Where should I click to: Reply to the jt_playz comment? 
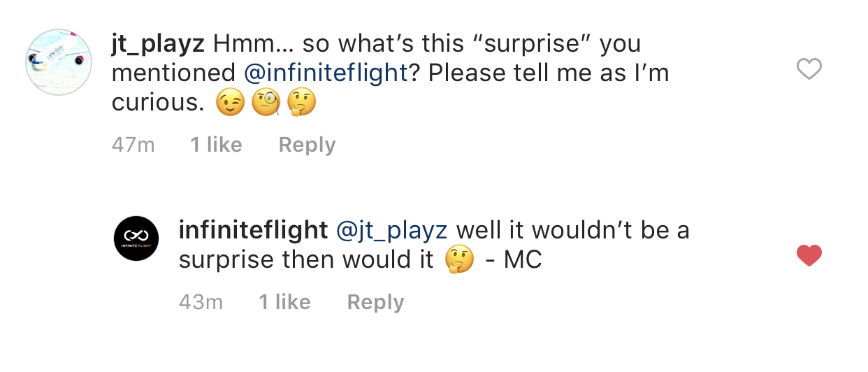click(x=307, y=145)
